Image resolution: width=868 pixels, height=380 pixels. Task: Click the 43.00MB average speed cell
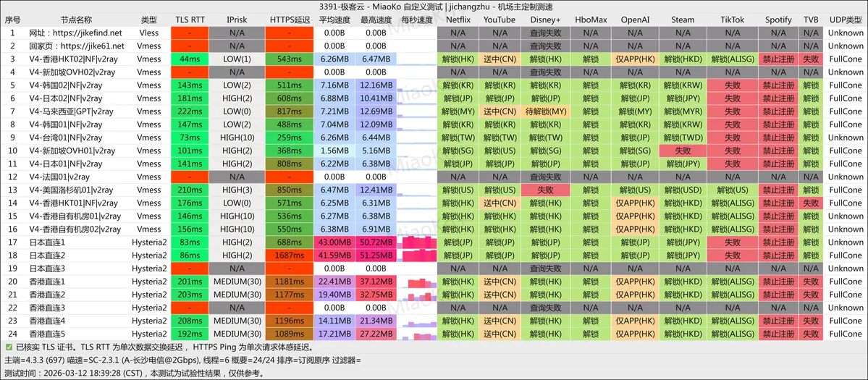tap(334, 242)
